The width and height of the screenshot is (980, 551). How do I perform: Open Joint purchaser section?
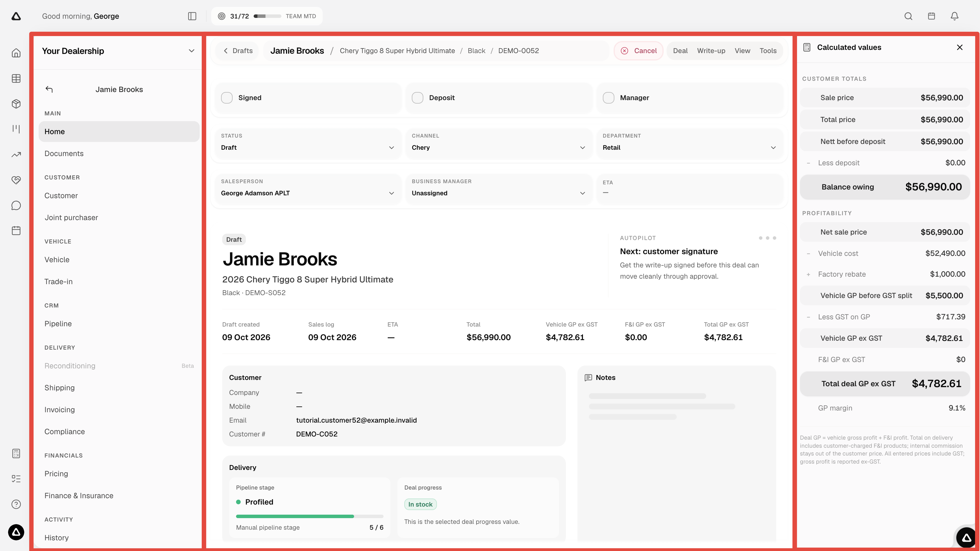[x=119, y=218]
